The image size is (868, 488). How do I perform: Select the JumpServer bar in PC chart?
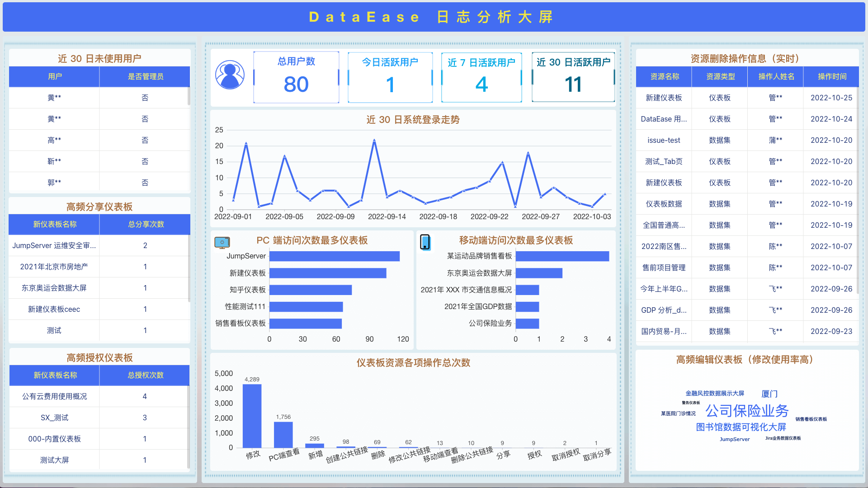click(x=335, y=256)
